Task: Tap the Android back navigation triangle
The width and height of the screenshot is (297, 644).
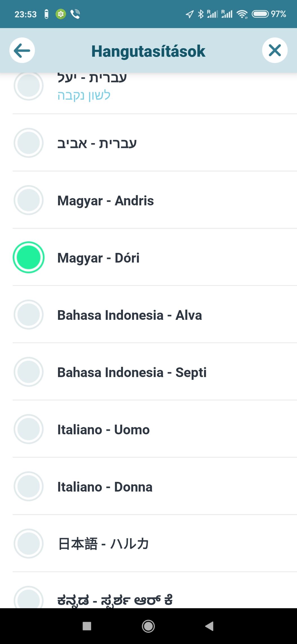Action: tap(209, 626)
